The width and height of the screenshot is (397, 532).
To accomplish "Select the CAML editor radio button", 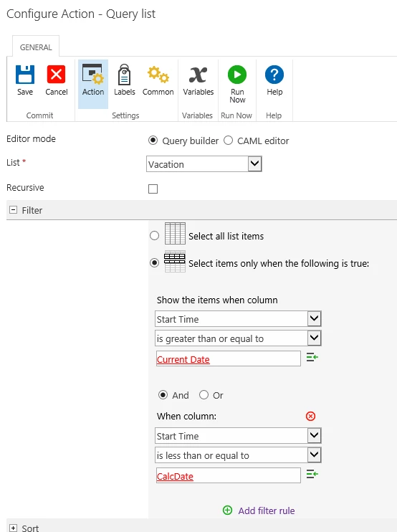I will coord(228,141).
